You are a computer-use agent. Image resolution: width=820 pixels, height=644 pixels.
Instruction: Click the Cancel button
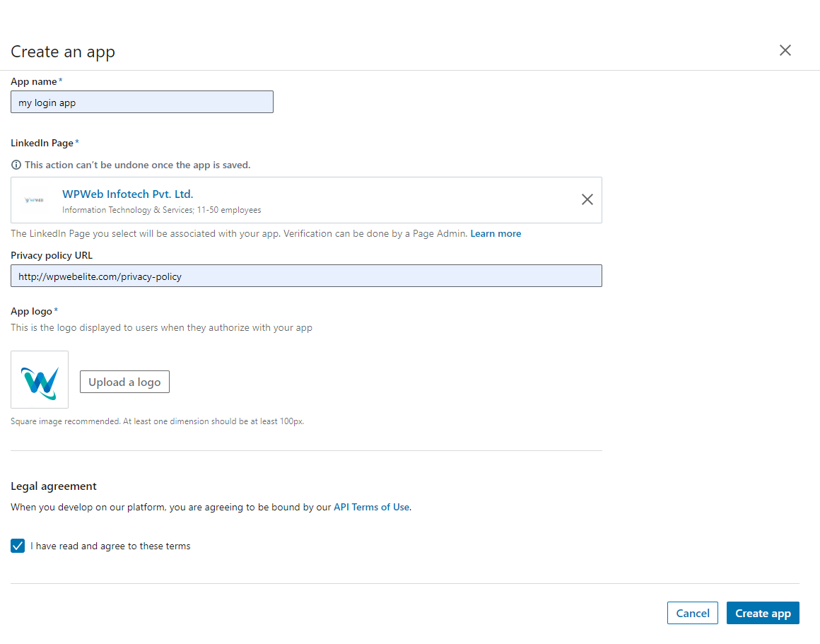(x=692, y=613)
